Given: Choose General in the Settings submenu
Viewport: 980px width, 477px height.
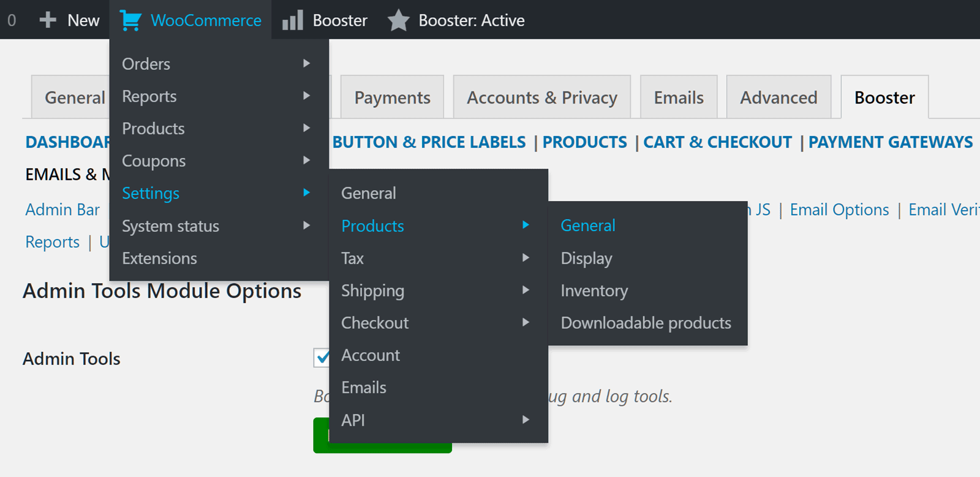Looking at the screenshot, I should [439, 193].
